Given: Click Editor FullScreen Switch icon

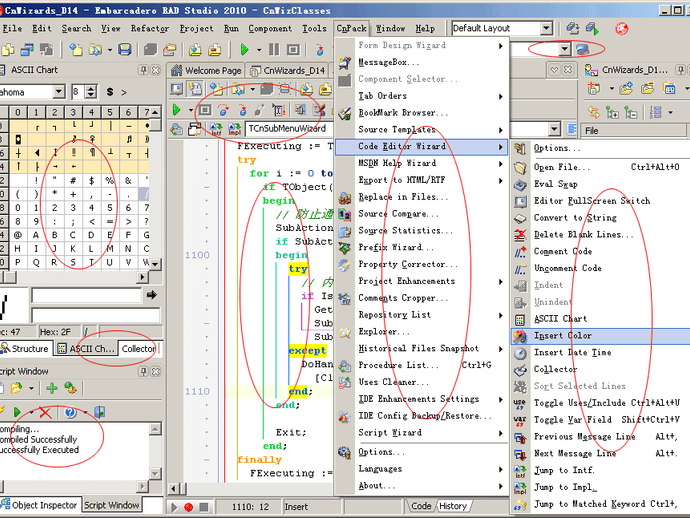Looking at the screenshot, I should point(520,202).
